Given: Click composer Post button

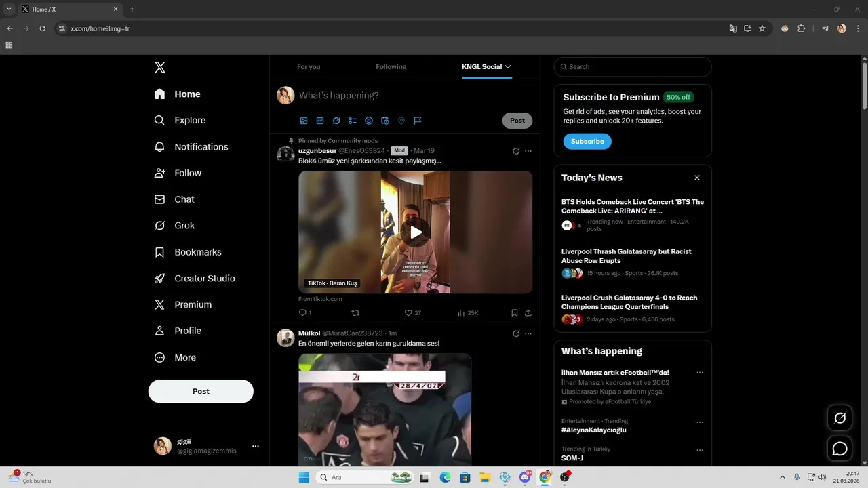Looking at the screenshot, I should tap(517, 121).
